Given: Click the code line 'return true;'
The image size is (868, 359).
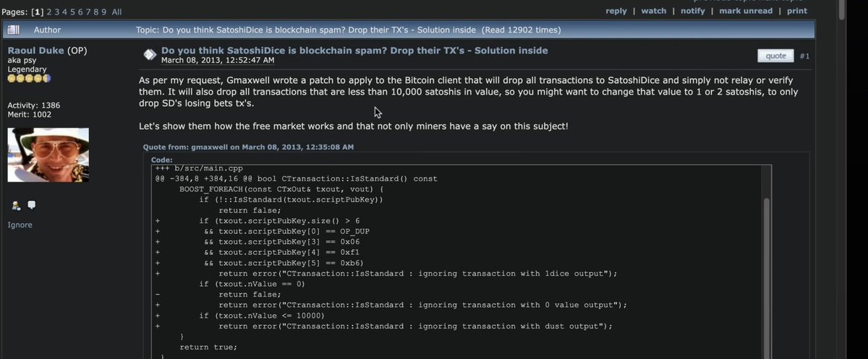Looking at the screenshot, I should point(208,347).
